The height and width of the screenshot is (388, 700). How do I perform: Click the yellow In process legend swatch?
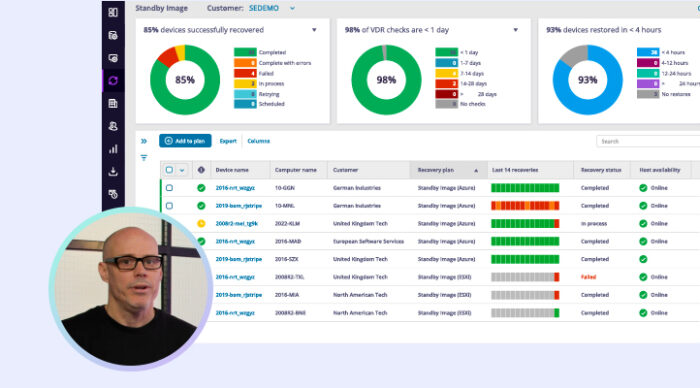click(245, 83)
